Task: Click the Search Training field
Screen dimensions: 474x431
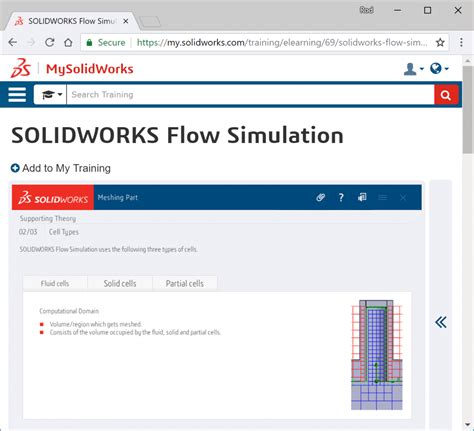Action: coord(250,95)
